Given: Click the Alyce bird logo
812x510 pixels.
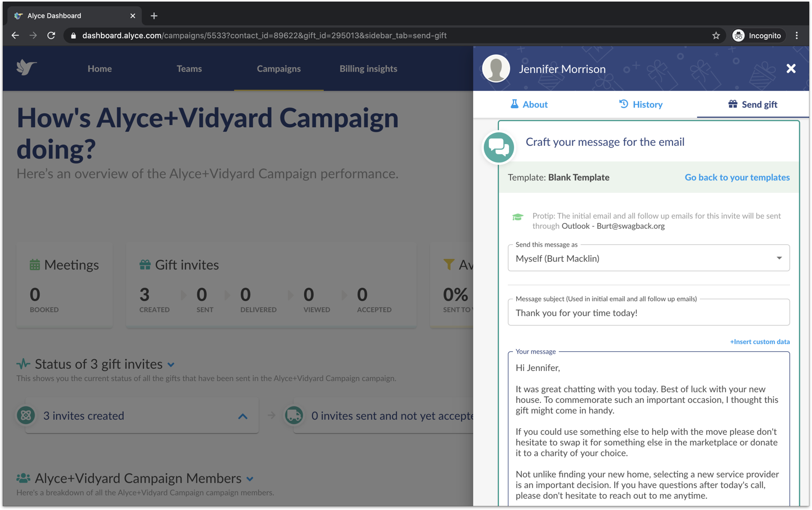Looking at the screenshot, I should click(26, 68).
